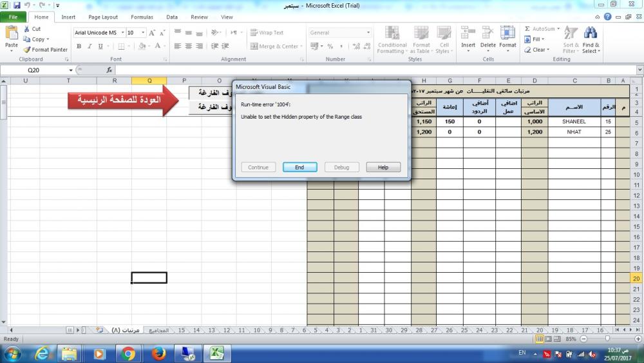Align text to the left
The height and width of the screenshot is (363, 644).
[x=178, y=46]
